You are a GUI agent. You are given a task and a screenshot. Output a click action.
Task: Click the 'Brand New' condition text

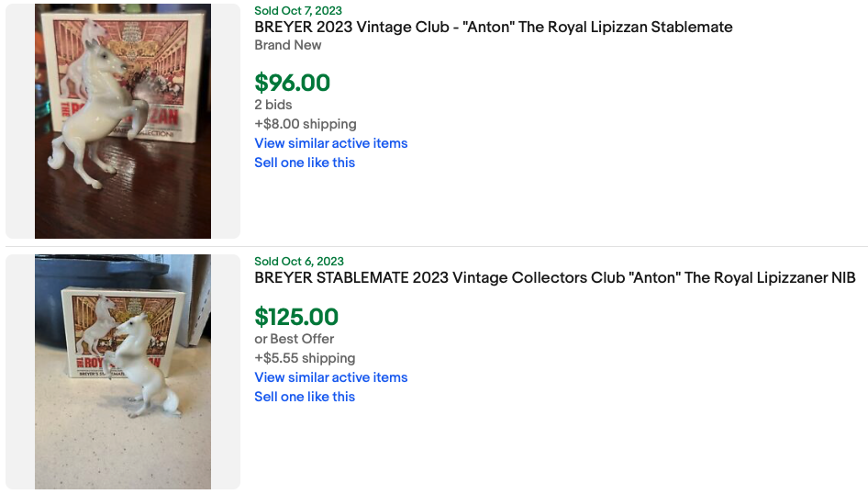(287, 44)
